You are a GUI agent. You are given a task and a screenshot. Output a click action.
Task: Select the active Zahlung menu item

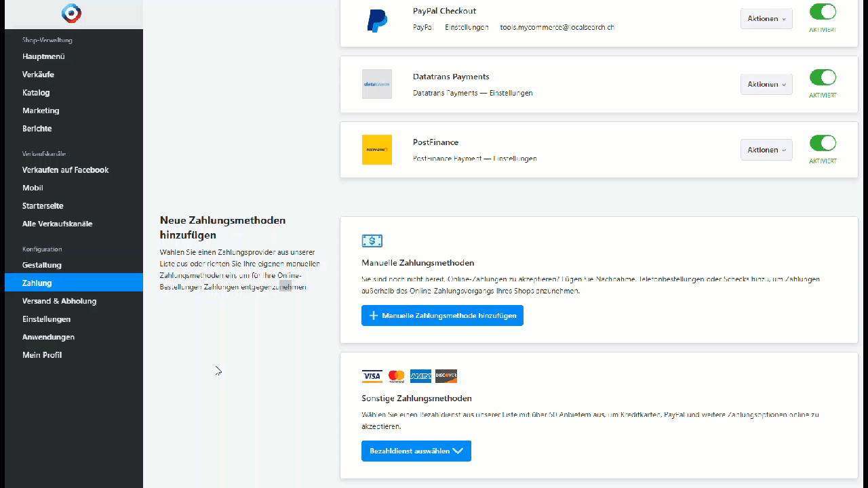click(x=74, y=283)
